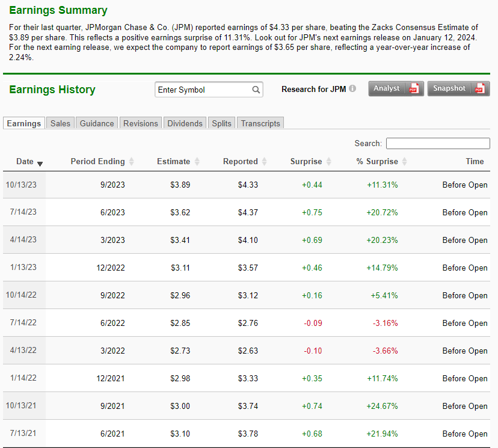
Task: Open the Splits tab
Action: [221, 123]
